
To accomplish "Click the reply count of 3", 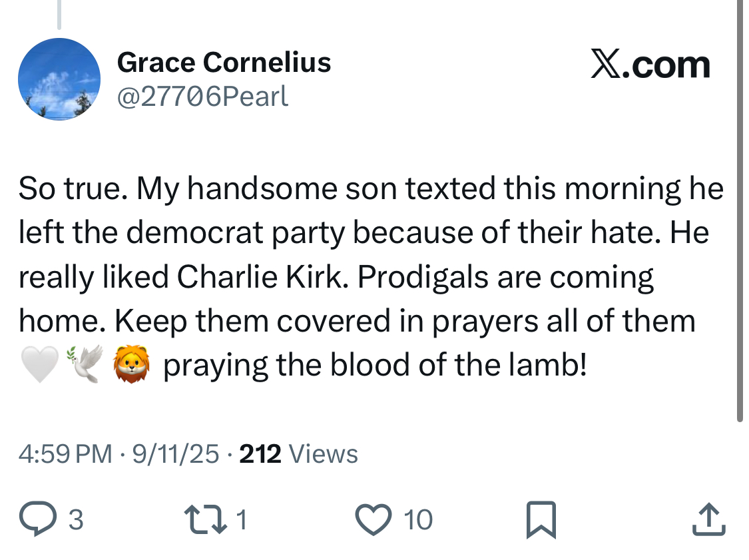I will coord(76,520).
